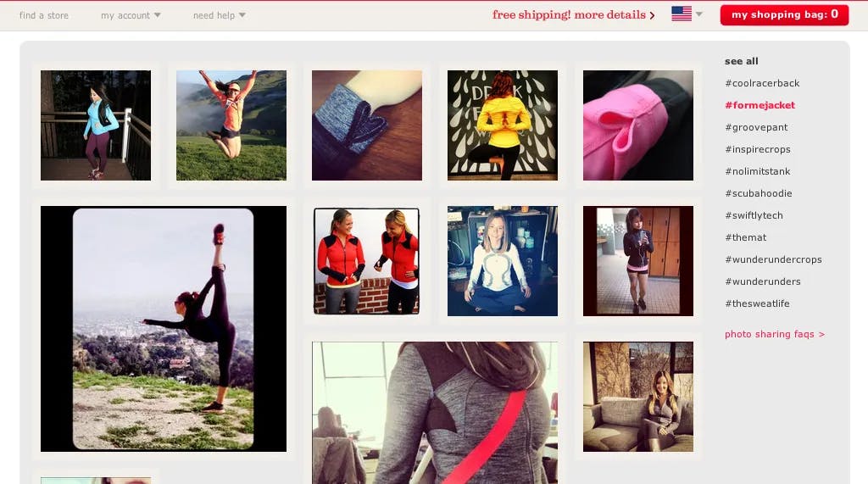Open photo of two women in red jackets
Image resolution: width=868 pixels, height=484 pixels.
[x=367, y=261]
